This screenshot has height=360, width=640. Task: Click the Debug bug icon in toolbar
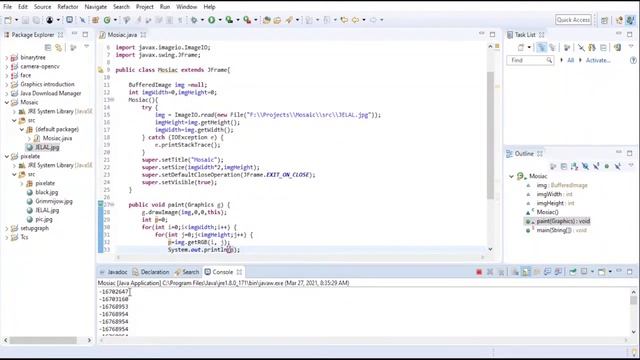(x=194, y=20)
